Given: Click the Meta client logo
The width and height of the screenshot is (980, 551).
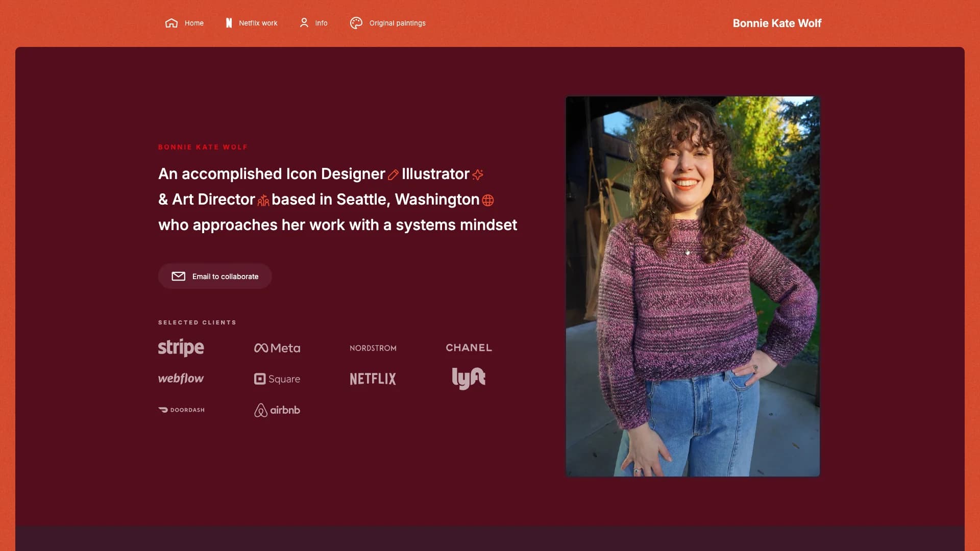Looking at the screenshot, I should click(x=277, y=348).
